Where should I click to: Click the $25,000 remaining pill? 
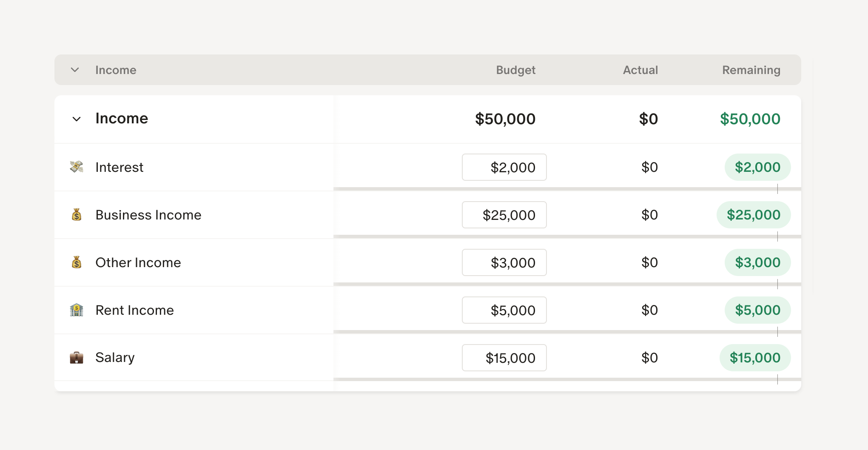(753, 215)
